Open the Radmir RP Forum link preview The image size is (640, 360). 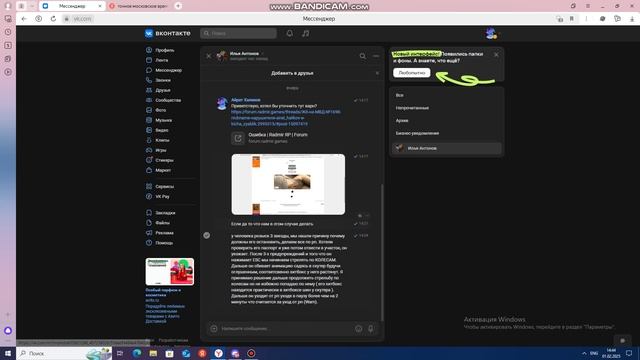point(269,138)
